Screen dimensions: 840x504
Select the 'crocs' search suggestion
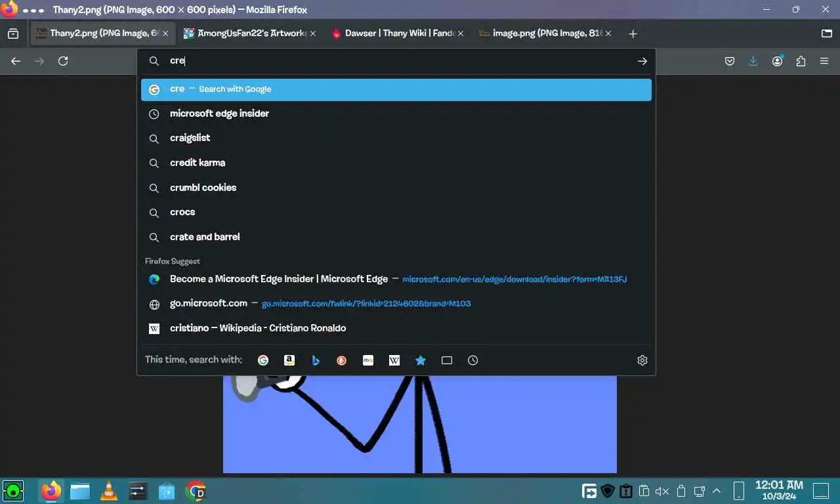coord(396,212)
